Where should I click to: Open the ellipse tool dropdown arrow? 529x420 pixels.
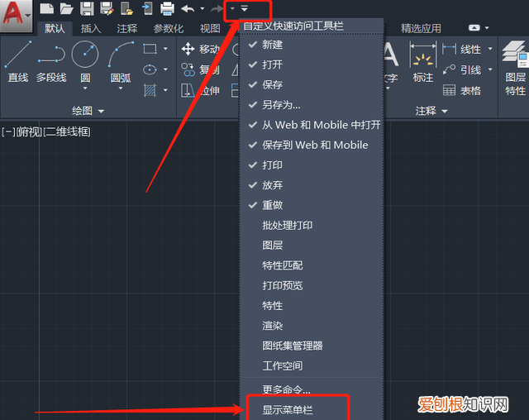(x=165, y=69)
